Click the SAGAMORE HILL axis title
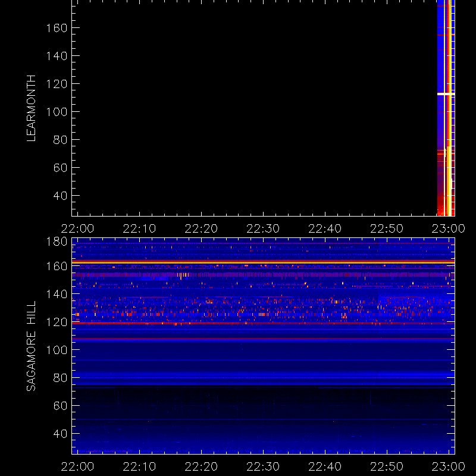Viewport: 476px width, 476px height. point(32,346)
